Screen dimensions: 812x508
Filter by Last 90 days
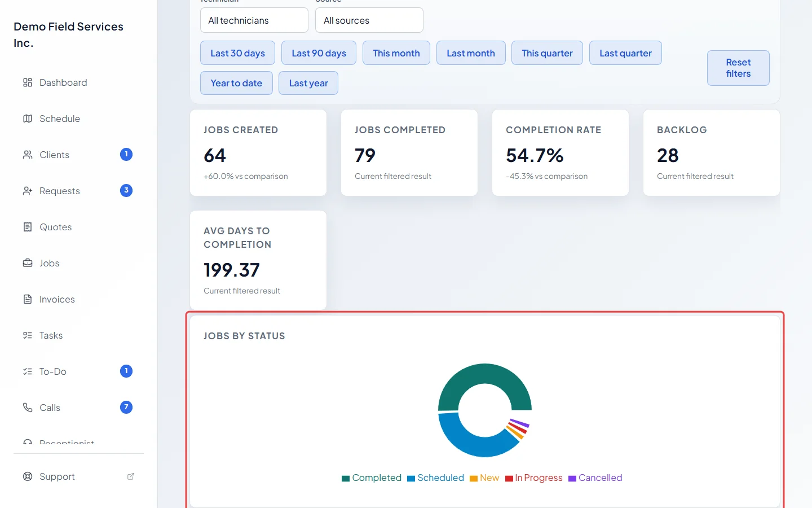click(x=319, y=53)
